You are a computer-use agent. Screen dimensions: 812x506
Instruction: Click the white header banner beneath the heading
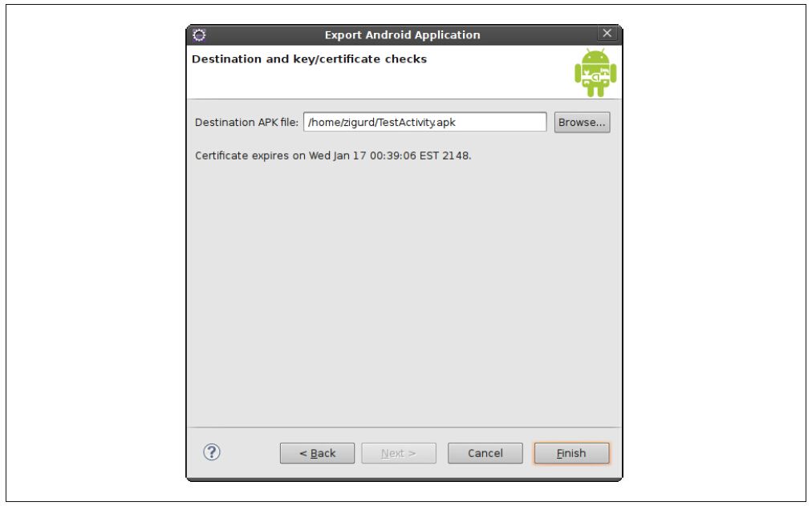(378, 83)
